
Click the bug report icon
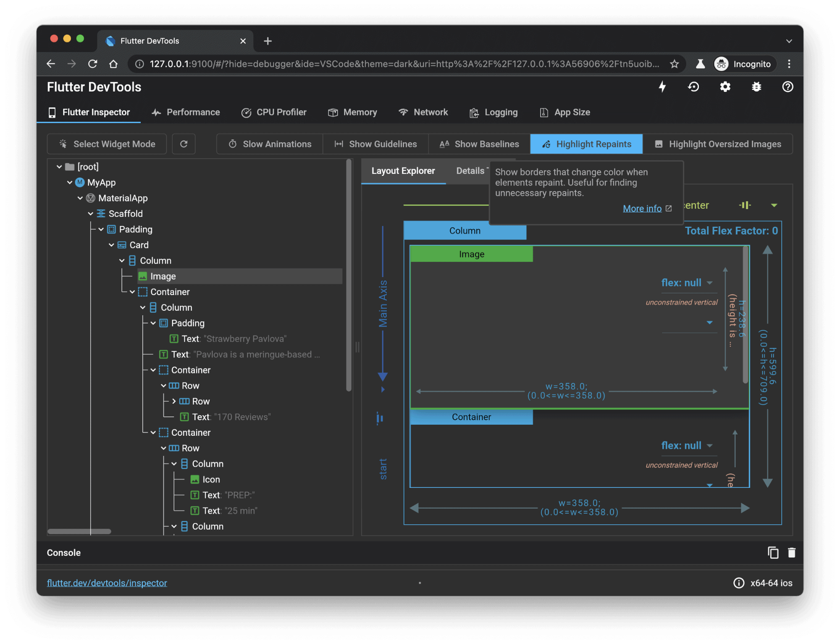point(756,87)
